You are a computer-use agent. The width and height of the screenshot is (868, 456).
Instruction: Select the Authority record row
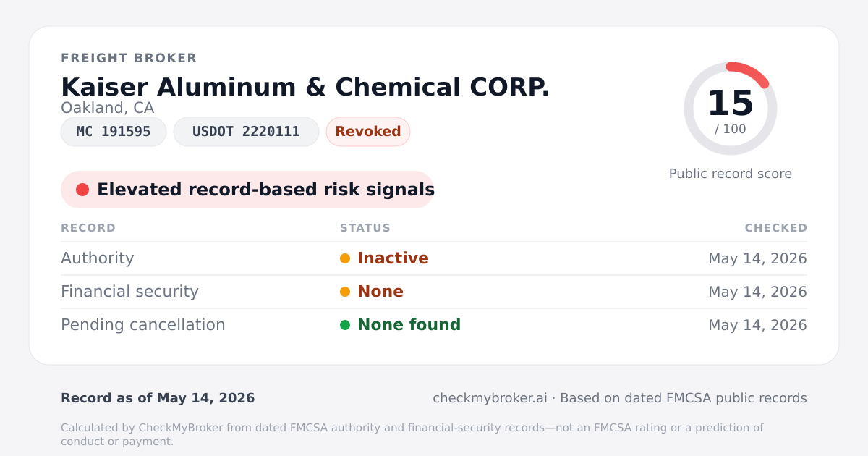434,258
